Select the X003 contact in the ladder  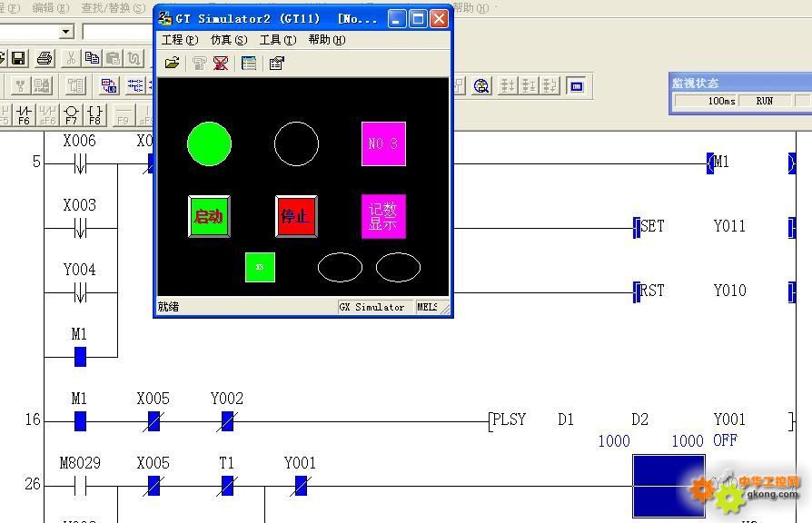(x=80, y=228)
